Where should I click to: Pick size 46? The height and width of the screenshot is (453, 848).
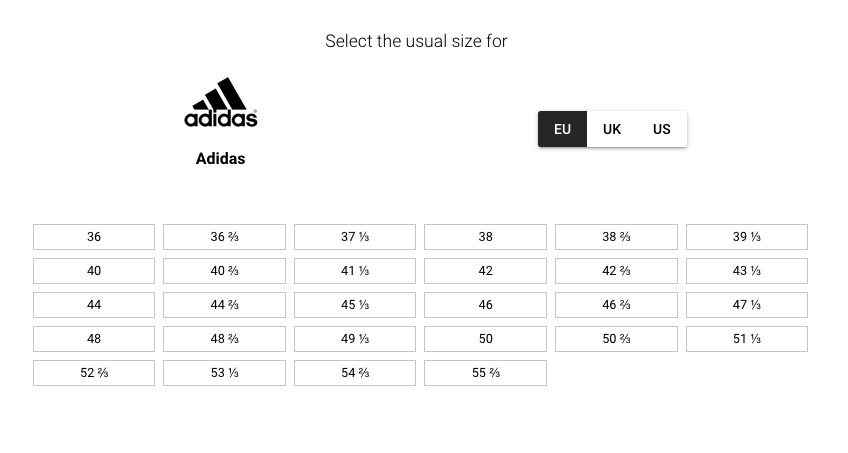486,305
